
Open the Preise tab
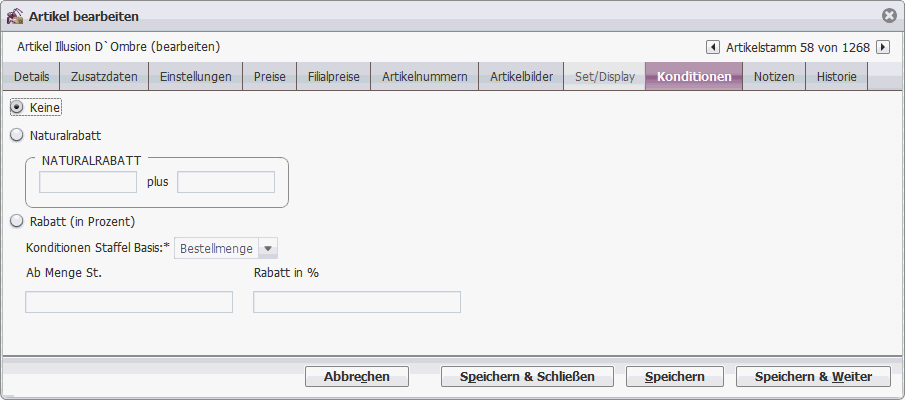tap(269, 77)
